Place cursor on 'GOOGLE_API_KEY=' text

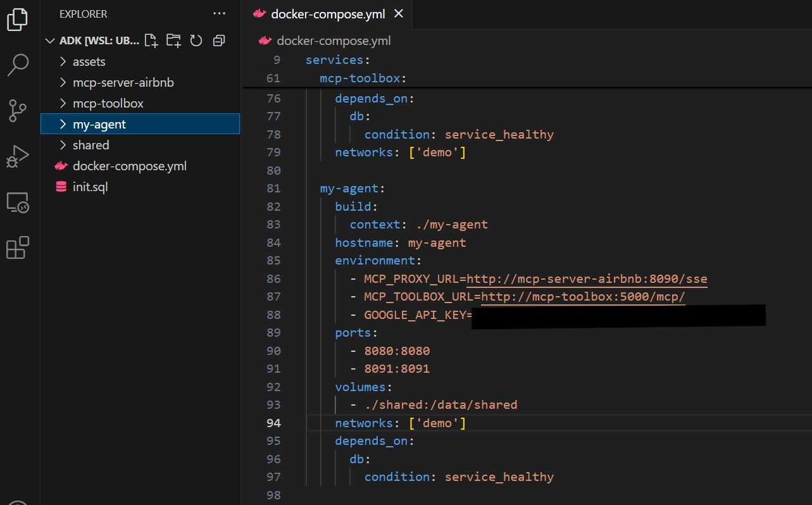418,315
